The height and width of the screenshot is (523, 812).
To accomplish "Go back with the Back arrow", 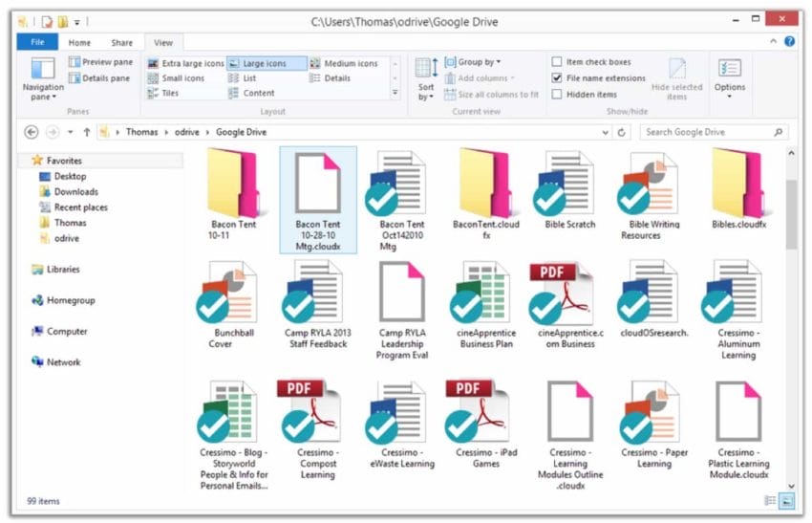I will point(32,132).
